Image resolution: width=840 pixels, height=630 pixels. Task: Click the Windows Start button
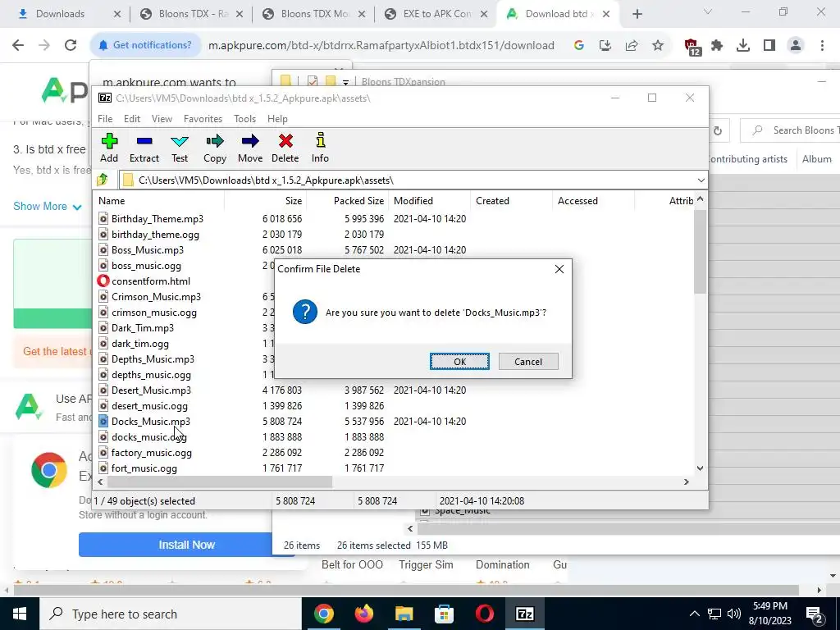(x=20, y=614)
